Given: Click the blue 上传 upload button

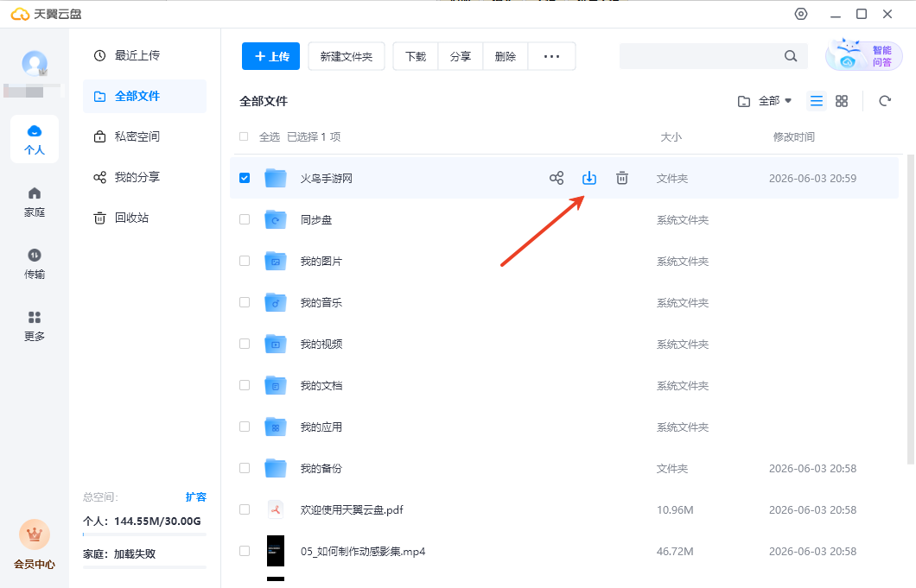Looking at the screenshot, I should click(271, 56).
